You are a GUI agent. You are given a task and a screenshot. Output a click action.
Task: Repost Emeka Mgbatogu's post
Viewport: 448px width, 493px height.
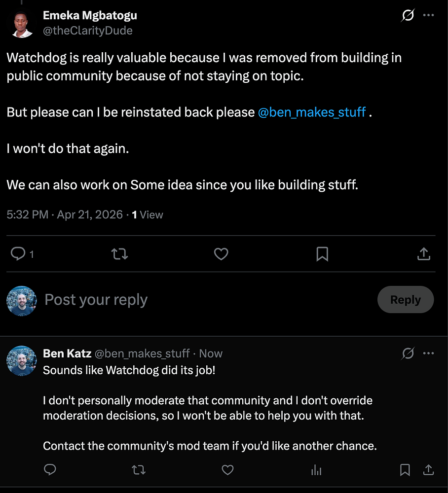[119, 254]
